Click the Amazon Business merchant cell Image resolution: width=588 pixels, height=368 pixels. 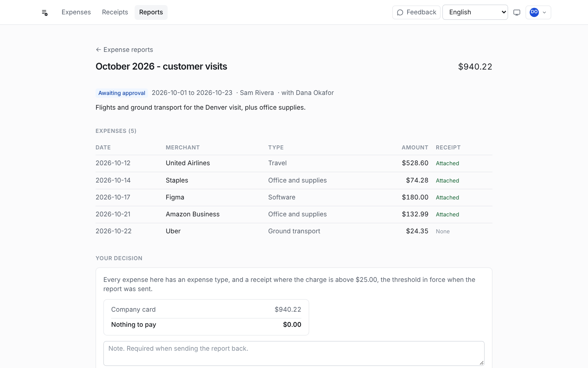(x=193, y=214)
